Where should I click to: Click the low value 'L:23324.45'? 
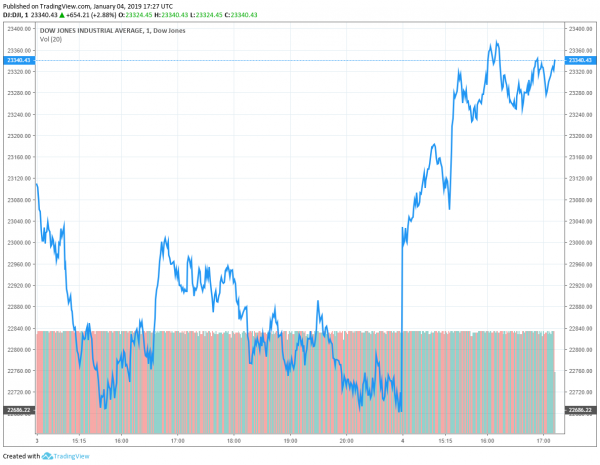pos(206,15)
